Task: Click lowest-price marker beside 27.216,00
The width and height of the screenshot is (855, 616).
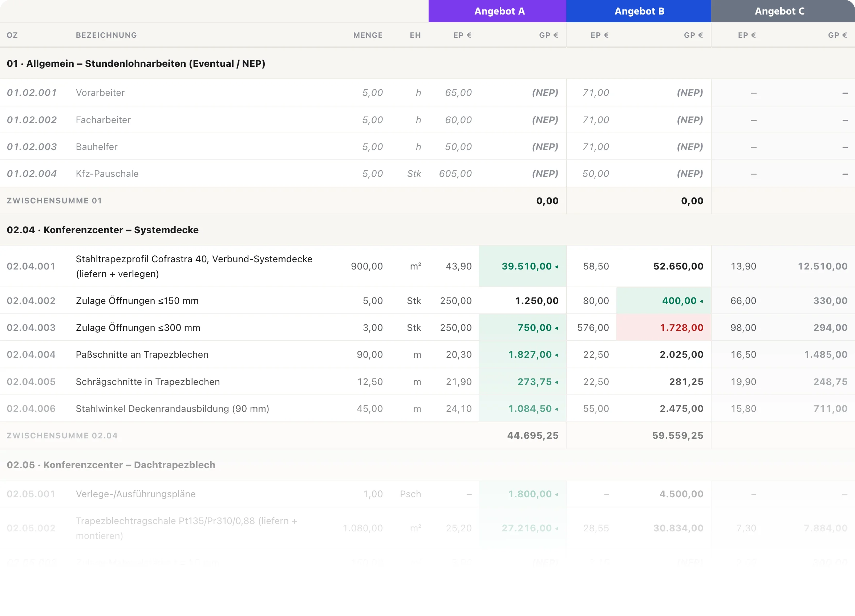Action: [556, 528]
